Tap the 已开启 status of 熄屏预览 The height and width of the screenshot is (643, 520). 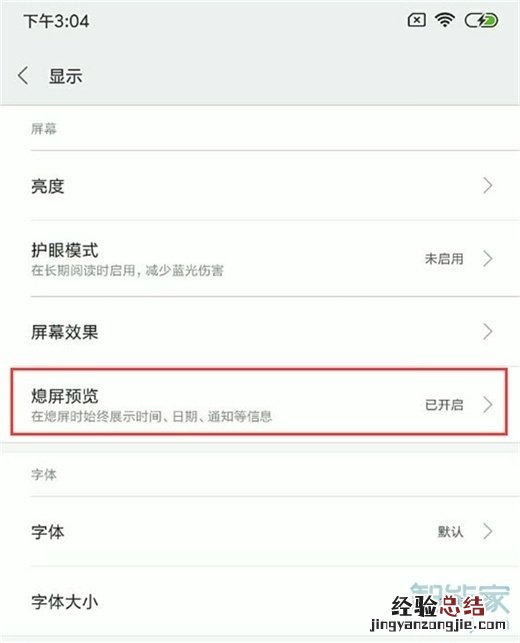pos(444,405)
